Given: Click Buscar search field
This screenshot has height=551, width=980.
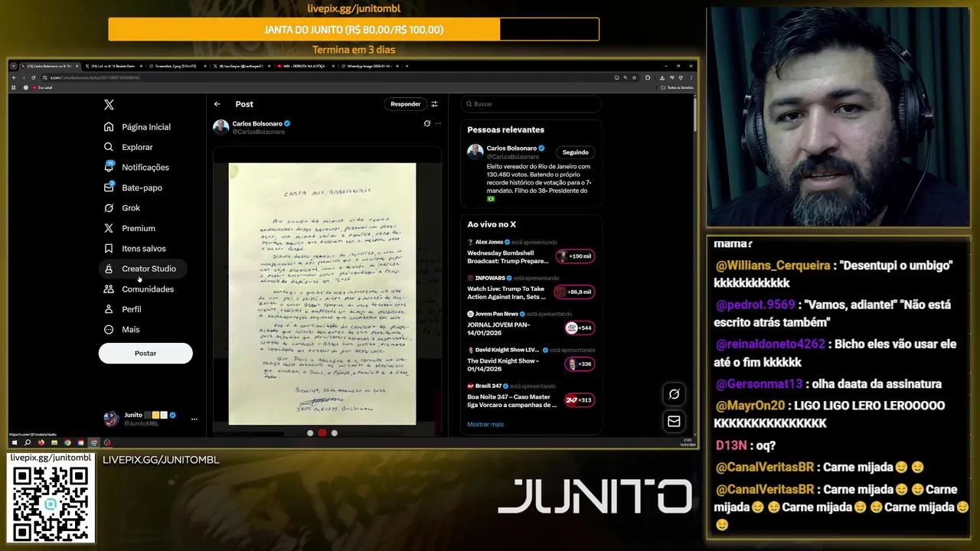Looking at the screenshot, I should [x=531, y=104].
